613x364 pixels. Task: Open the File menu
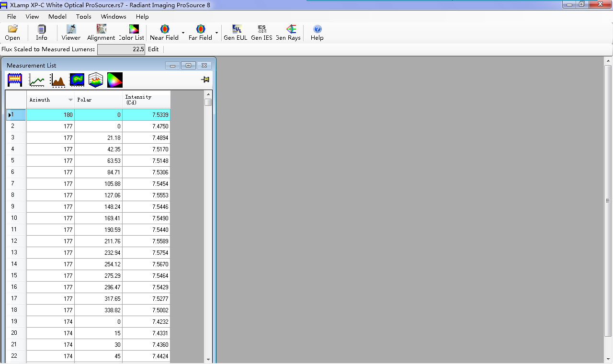(11, 16)
